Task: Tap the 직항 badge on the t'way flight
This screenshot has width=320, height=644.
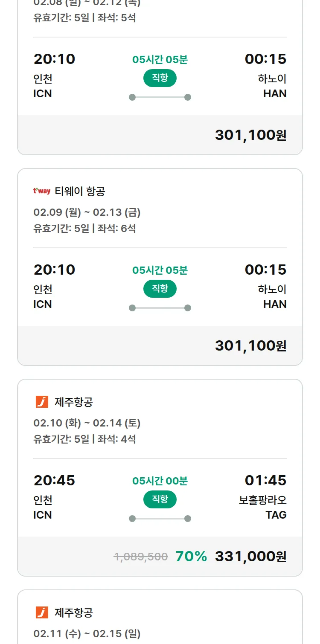Action: click(160, 289)
